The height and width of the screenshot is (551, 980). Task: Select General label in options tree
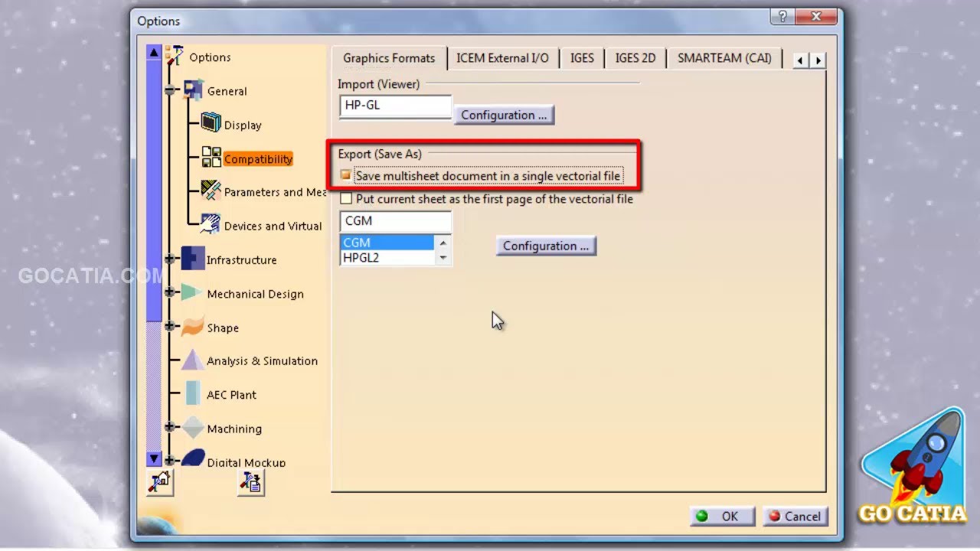227,91
